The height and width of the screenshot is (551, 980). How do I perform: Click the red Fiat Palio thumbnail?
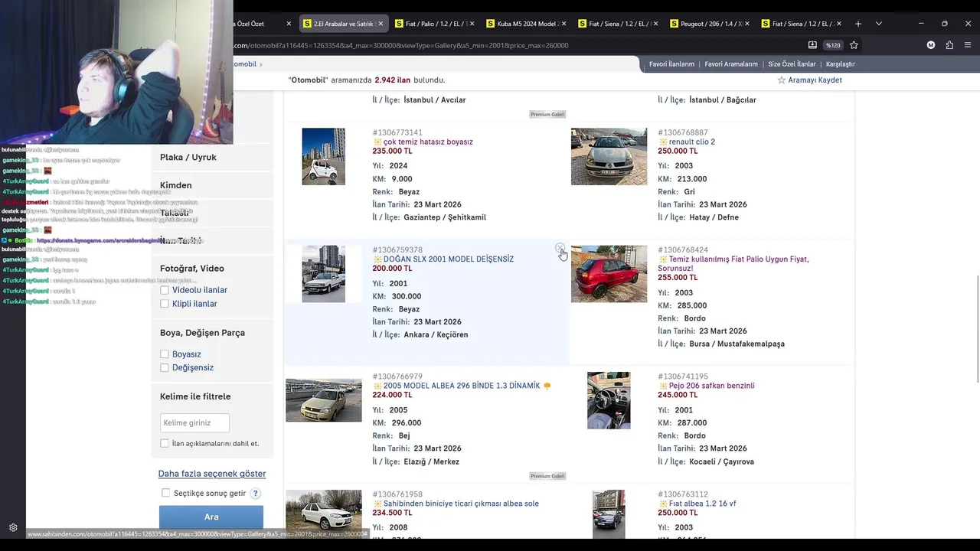point(609,274)
